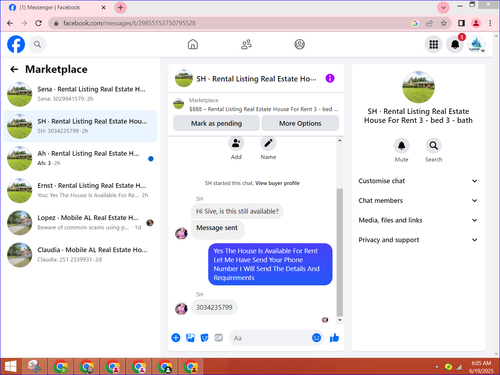500x375 pixels.
Task: Open the nine-dot Menu grid icon
Action: [x=433, y=44]
